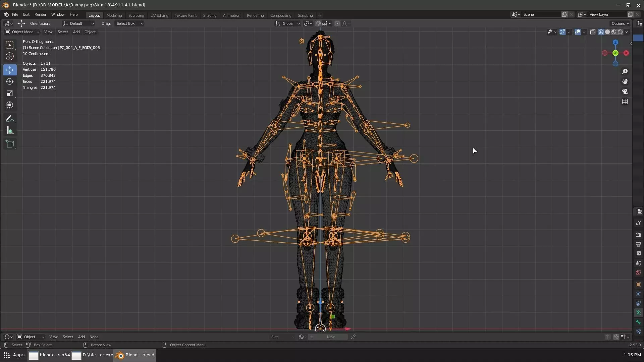Image resolution: width=644 pixels, height=362 pixels.
Task: Select the Annotate pencil tool
Action: click(10, 119)
